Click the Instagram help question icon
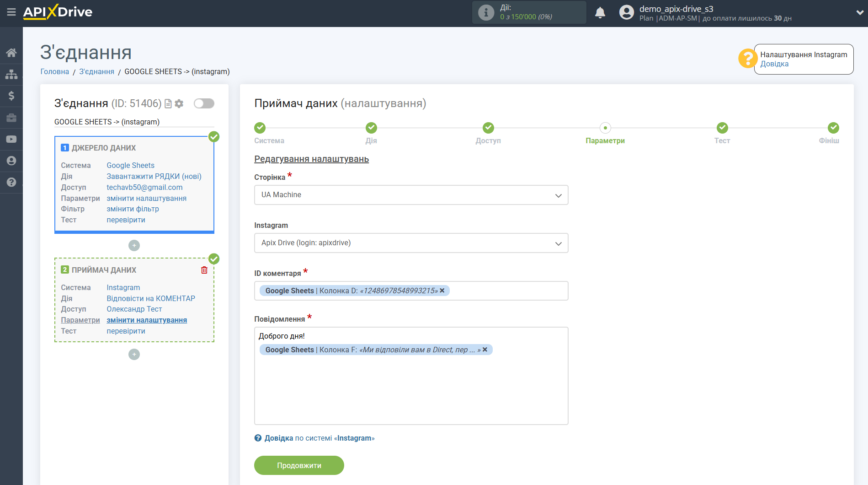Screen dimensions: 868x485 click(x=258, y=438)
